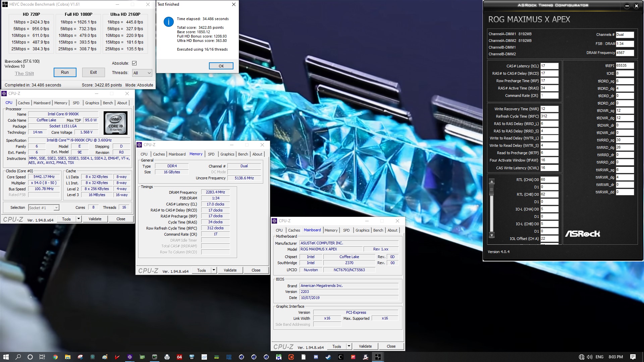
Task: Click Tools in CPU-Z CPU window
Action: (x=66, y=219)
